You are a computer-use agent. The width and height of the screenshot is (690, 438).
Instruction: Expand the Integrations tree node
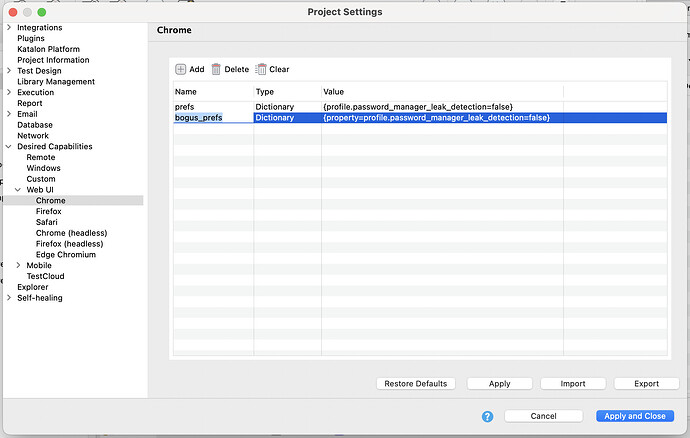coord(9,27)
